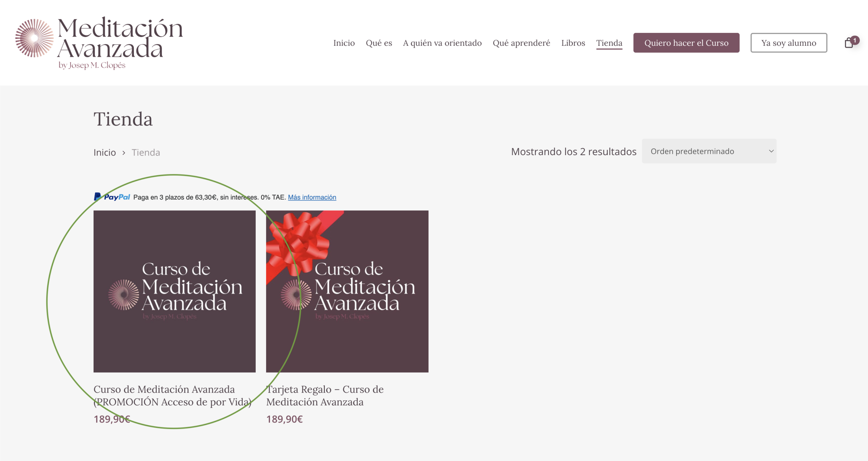868x461 pixels.
Task: Navigate to Libros in the menu
Action: pos(573,43)
